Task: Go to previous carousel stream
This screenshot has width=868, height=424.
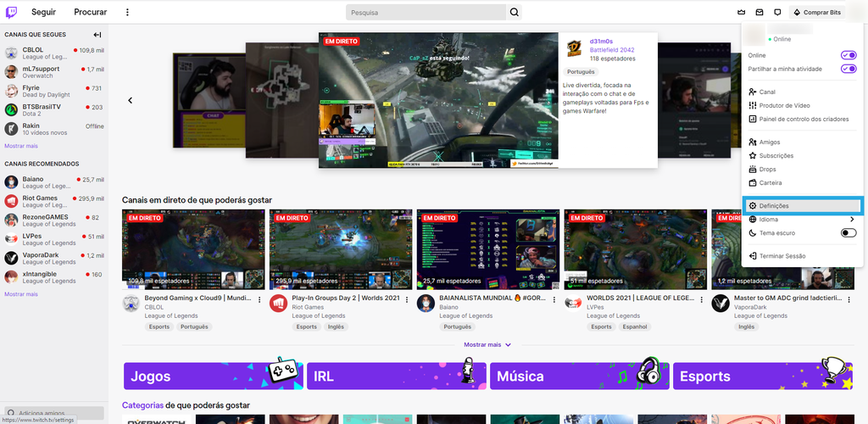Action: pyautogui.click(x=130, y=100)
